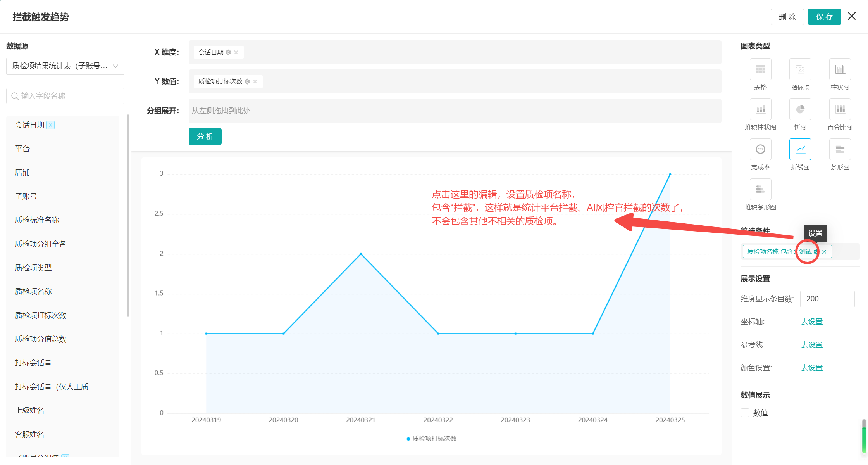
Task: Open the settings gear on the 质检项名称 filter condition
Action: pyautogui.click(x=816, y=252)
